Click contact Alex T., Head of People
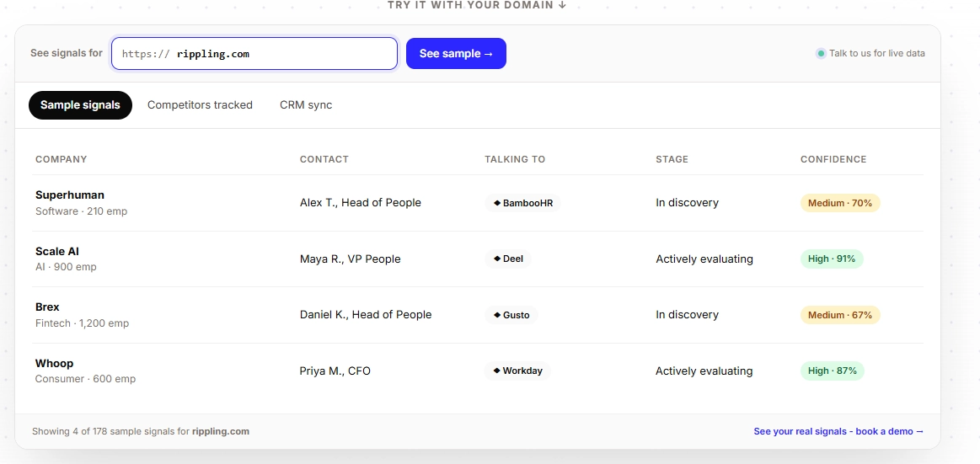Screen dimensions: 980x464 pos(361,202)
